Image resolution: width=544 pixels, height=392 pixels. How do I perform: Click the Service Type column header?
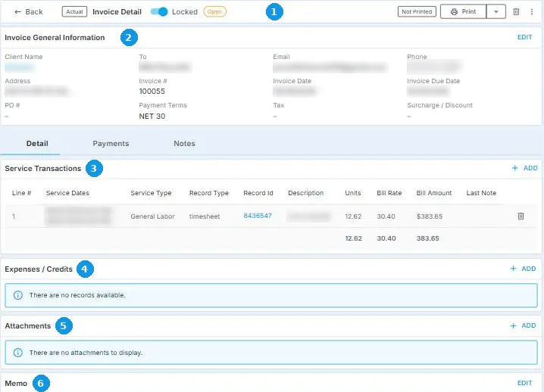(151, 193)
